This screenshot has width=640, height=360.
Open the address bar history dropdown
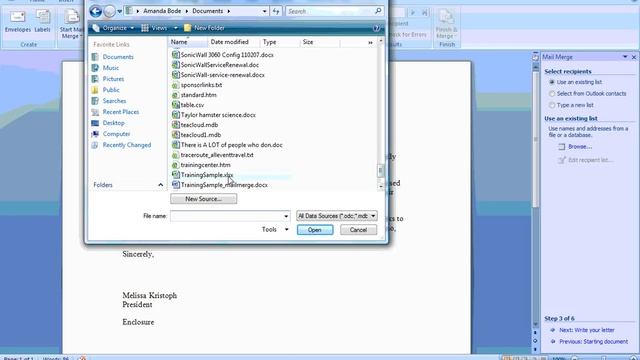click(x=264, y=11)
